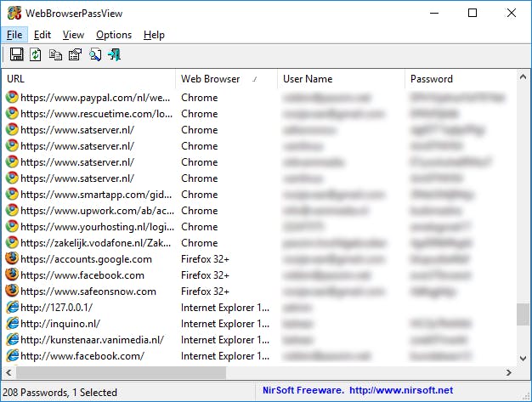
Task: Click the horizontal scrollbar thumb
Action: 122,372
